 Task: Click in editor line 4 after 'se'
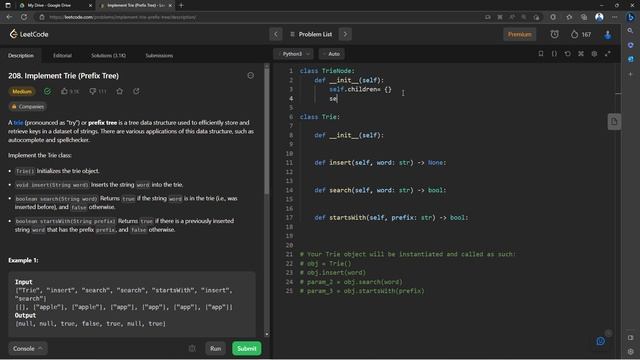click(x=338, y=98)
